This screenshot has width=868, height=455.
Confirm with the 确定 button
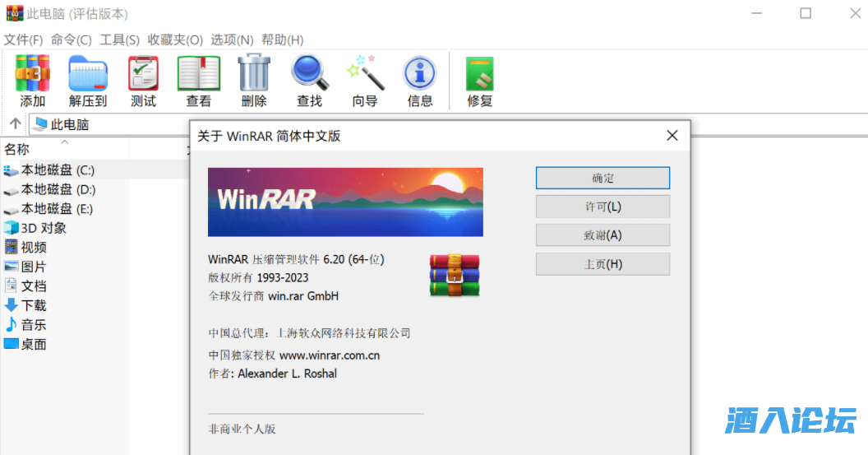pos(603,178)
